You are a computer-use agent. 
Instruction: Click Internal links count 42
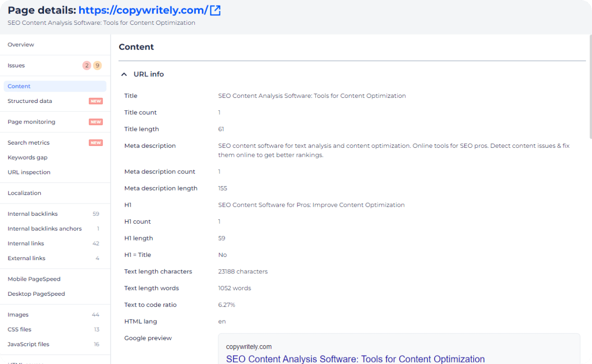tap(96, 243)
